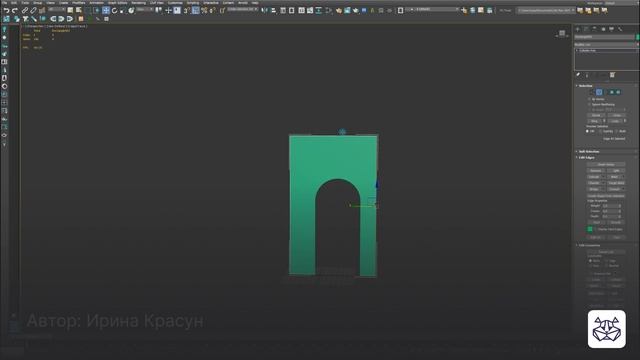Viewport: 640px width, 360px height.
Task: Select Off preview selection radio
Action: (x=587, y=131)
